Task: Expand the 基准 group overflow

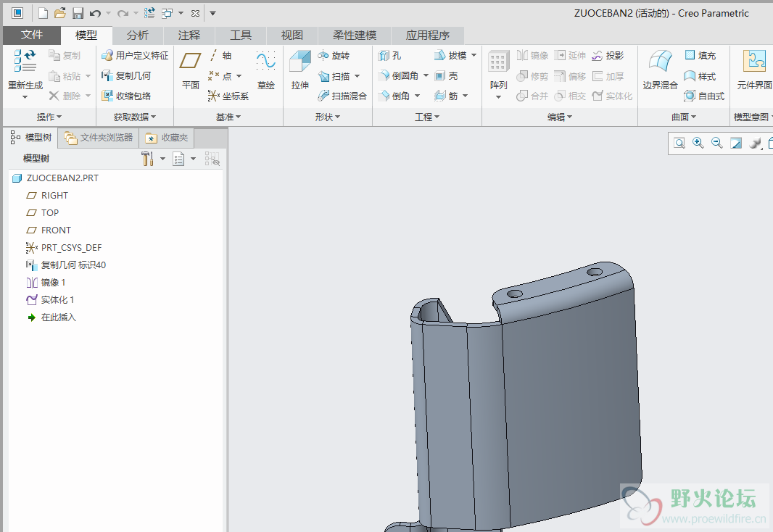Action: tap(228, 117)
